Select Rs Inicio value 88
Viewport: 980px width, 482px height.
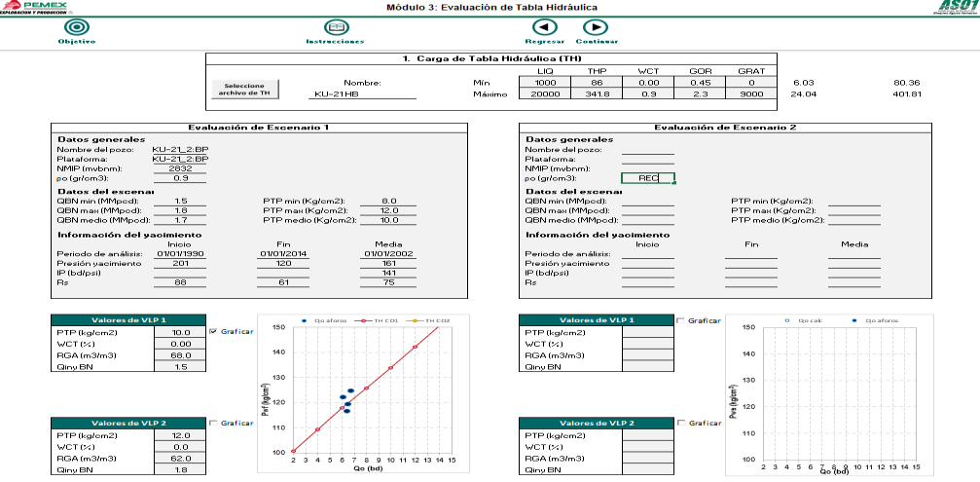pos(179,282)
